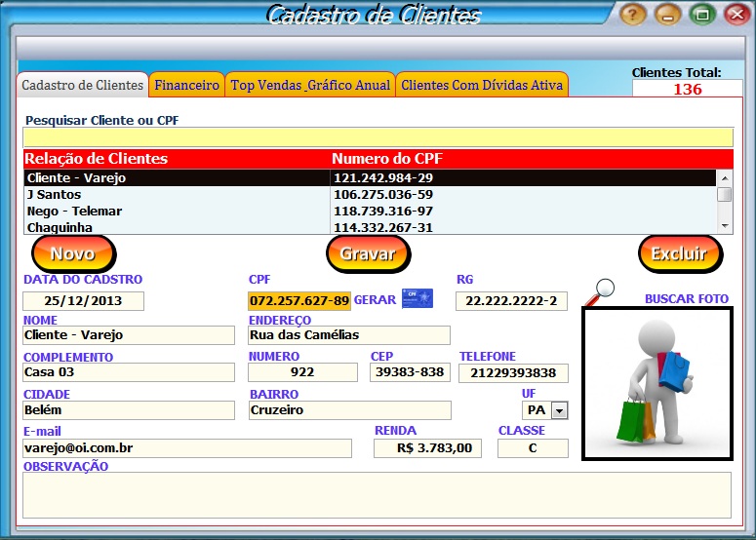The image size is (756, 540).
Task: Click the BUSCAR FOTO link
Action: pyautogui.click(x=687, y=298)
